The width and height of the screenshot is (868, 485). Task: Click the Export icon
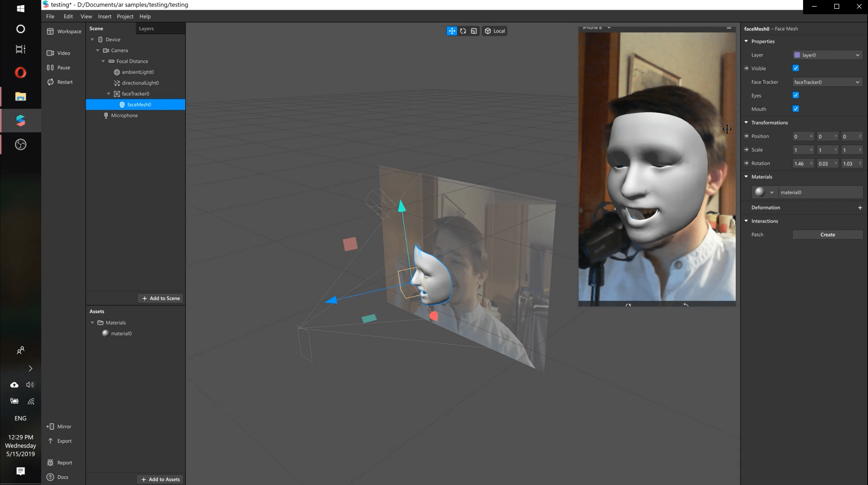point(50,441)
